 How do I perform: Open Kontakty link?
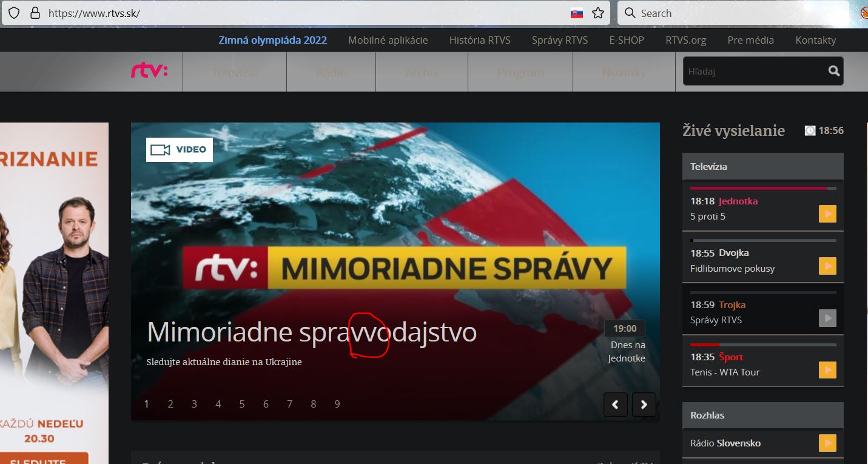click(x=816, y=40)
